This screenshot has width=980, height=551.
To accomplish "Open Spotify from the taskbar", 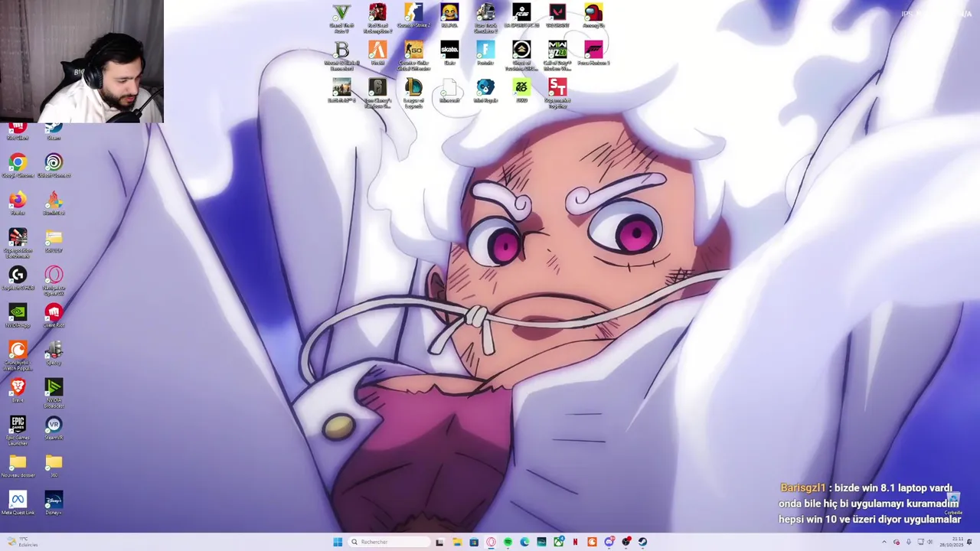I will [x=508, y=542].
